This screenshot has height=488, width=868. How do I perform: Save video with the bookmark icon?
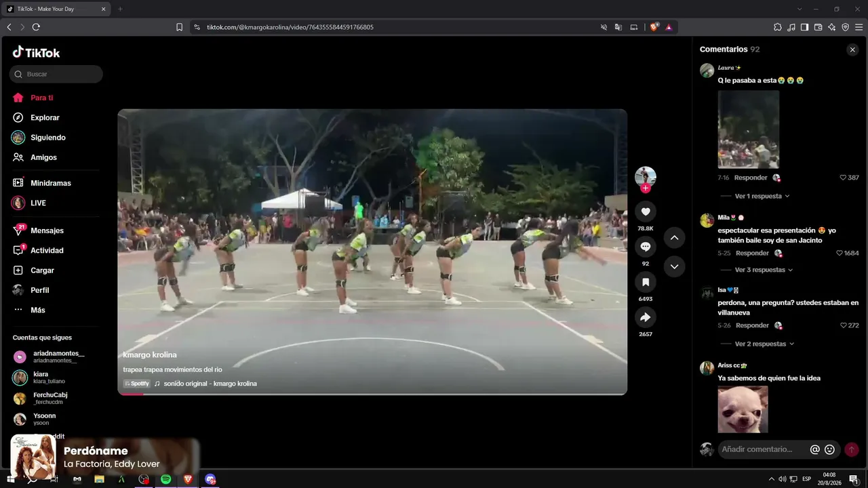(645, 282)
